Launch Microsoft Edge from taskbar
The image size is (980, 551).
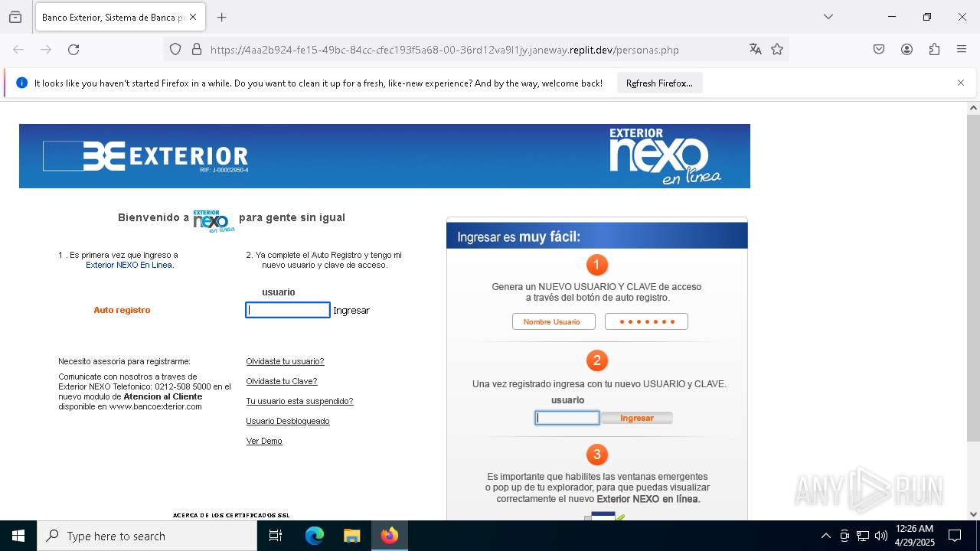(315, 536)
